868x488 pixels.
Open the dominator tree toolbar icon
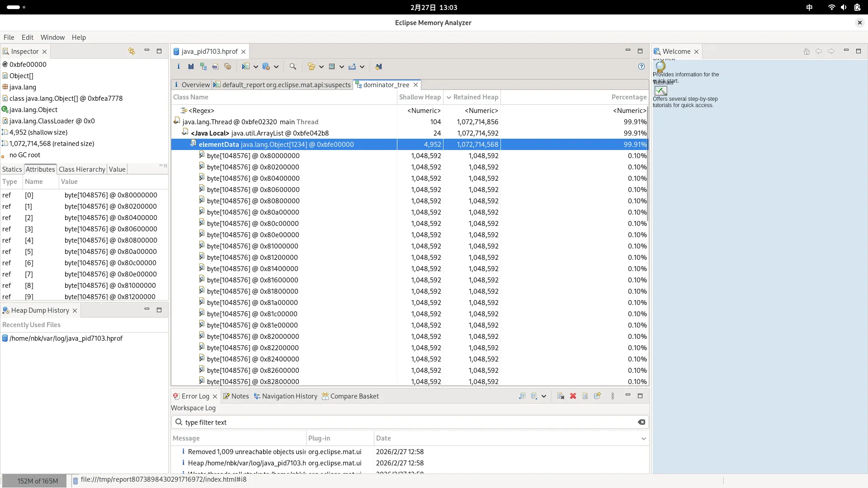tap(203, 66)
